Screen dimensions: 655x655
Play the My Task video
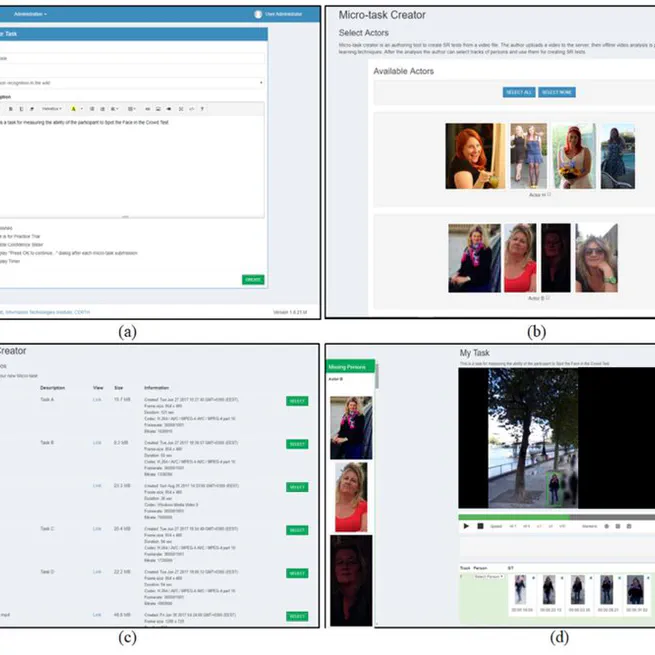point(466,526)
